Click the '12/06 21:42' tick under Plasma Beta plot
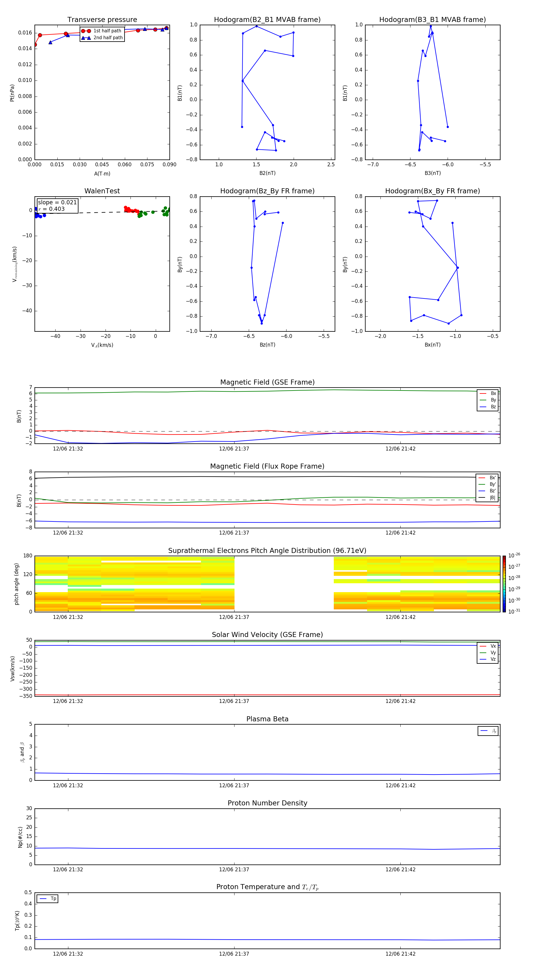 click(400, 785)
